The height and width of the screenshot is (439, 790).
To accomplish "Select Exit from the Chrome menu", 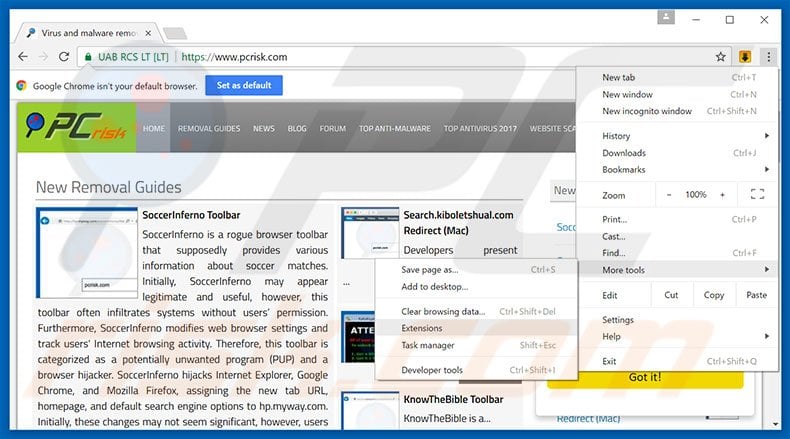I will pos(678,361).
